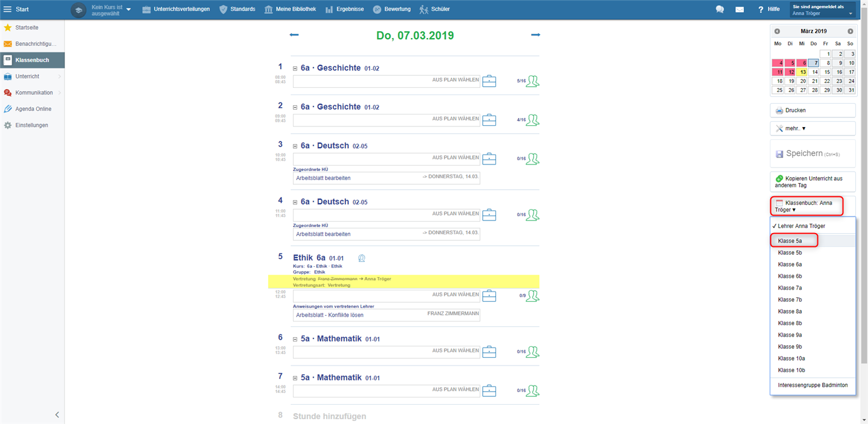Select March 13 in the mini calendar
Viewport: 868px width, 424px height.
[802, 72]
